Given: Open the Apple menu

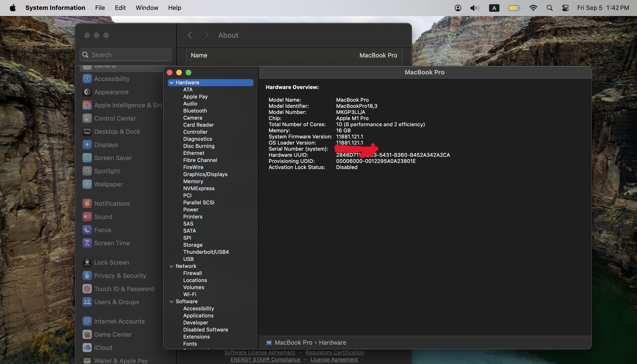Looking at the screenshot, I should pos(12,8).
